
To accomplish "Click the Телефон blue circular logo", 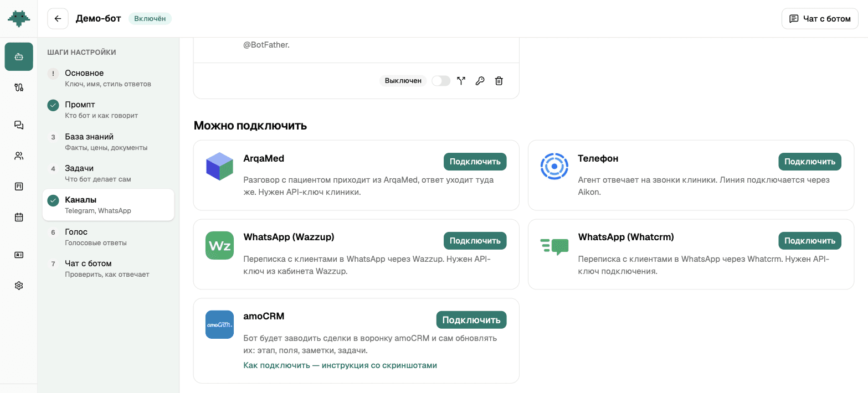I will [x=554, y=166].
